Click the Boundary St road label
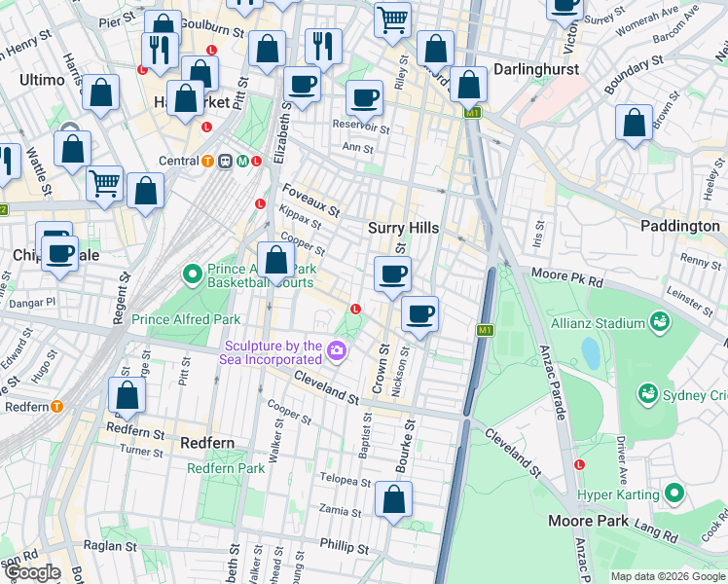This screenshot has width=728, height=584. 634,75
